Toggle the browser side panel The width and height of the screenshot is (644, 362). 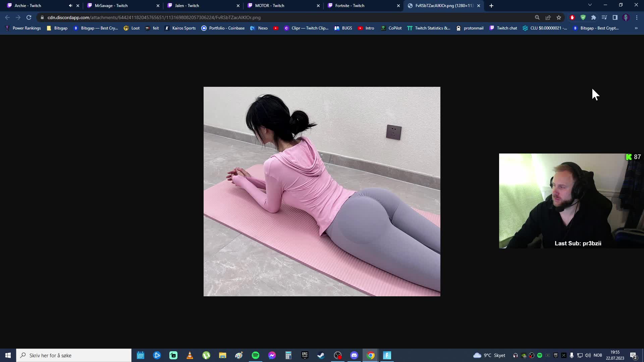tap(615, 17)
